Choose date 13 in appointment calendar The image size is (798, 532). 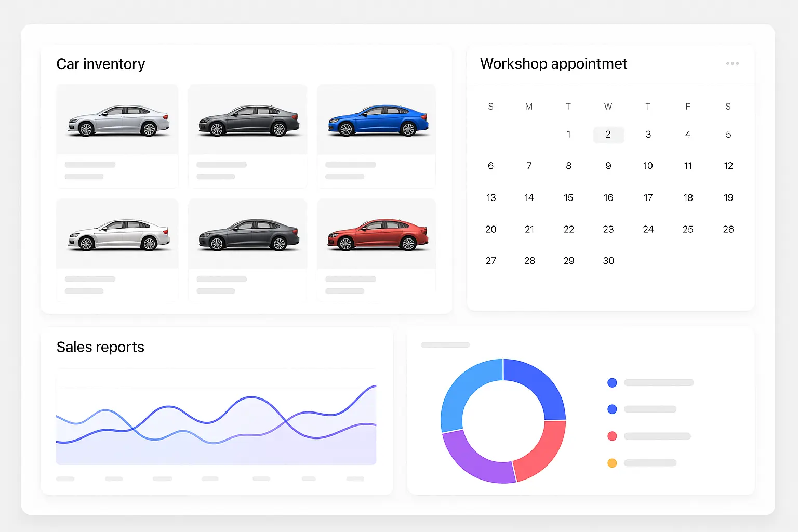[x=491, y=198]
